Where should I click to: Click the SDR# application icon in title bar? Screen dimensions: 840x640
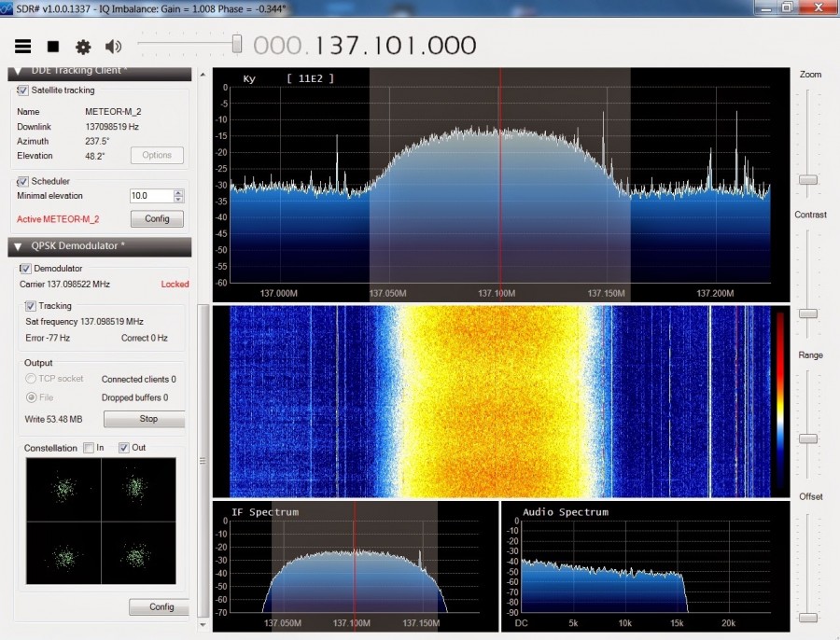coord(8,7)
